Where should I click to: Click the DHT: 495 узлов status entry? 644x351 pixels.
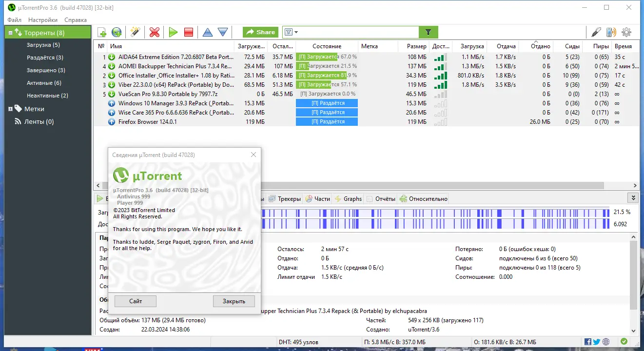[298, 342]
